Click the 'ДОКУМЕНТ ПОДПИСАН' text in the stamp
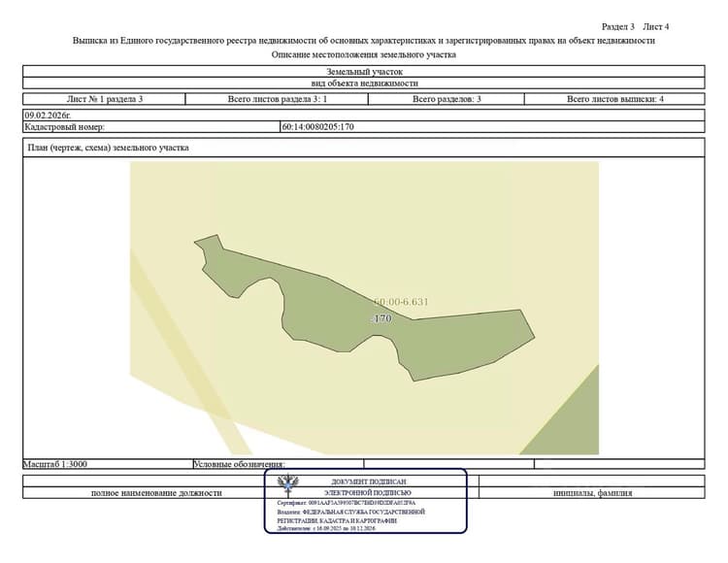Viewport: 728px width, 563px height. [x=368, y=481]
